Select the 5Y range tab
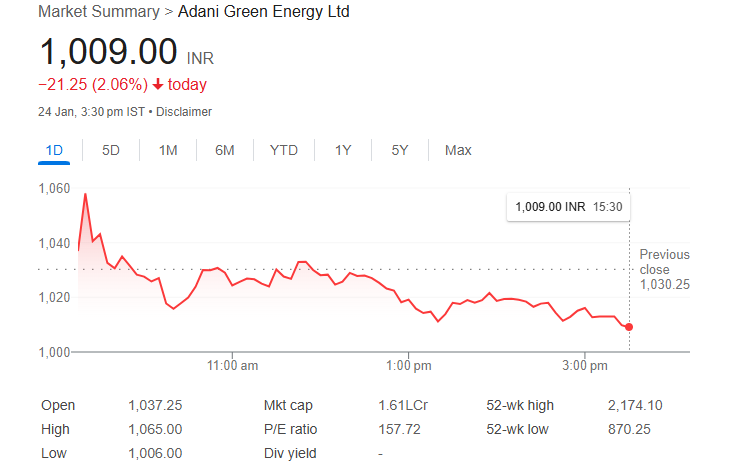Screen dimensions: 742x474 point(400,150)
